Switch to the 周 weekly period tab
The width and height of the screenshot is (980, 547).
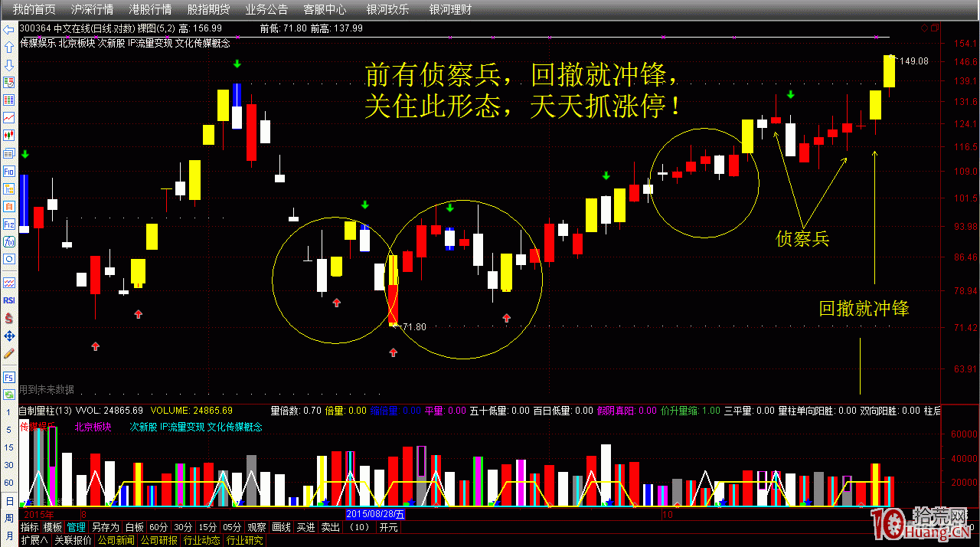[x=8, y=517]
